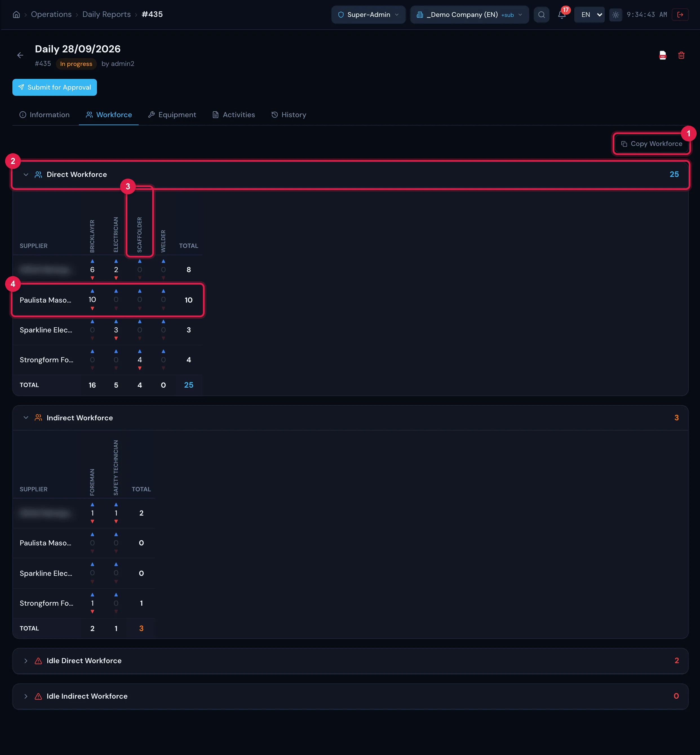Decrease Strongform Fo scaffolder count
This screenshot has width=700, height=755.
140,368
